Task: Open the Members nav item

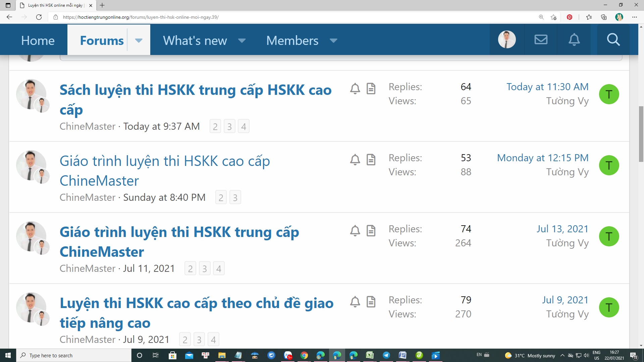Action: 292,41
